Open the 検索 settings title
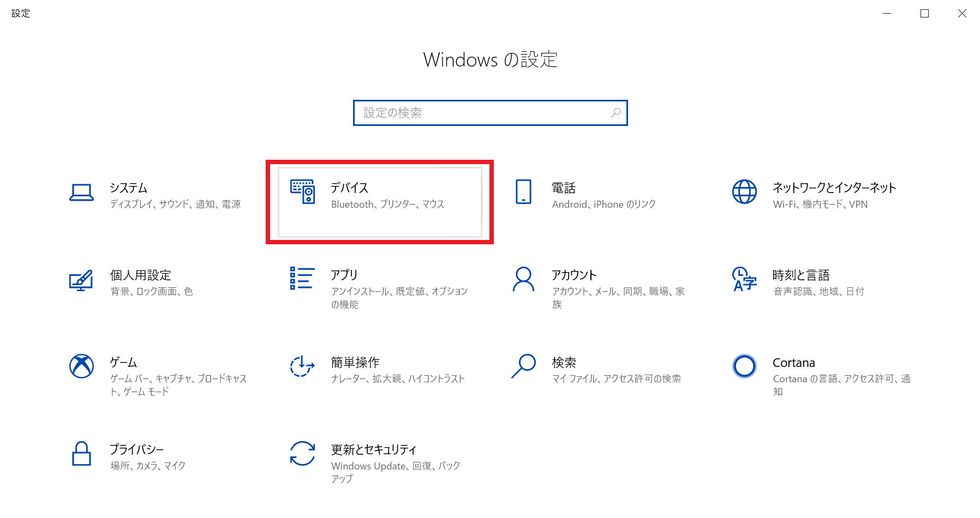Screen dimensions: 980x518 (x=564, y=363)
